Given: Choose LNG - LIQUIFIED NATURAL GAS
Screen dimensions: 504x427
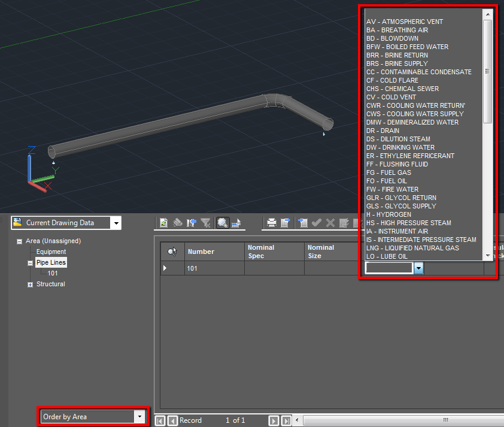Looking at the screenshot, I should (x=412, y=247).
